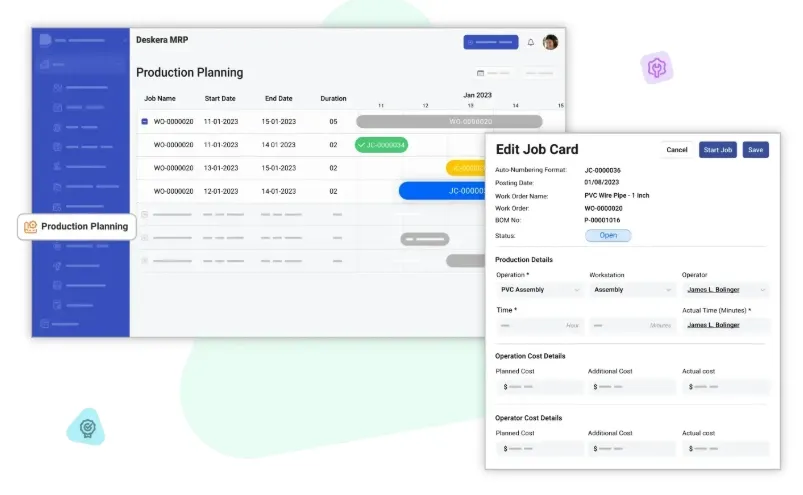803x495 pixels.
Task: Click start date 12-01-2023 cell
Action: (x=221, y=191)
